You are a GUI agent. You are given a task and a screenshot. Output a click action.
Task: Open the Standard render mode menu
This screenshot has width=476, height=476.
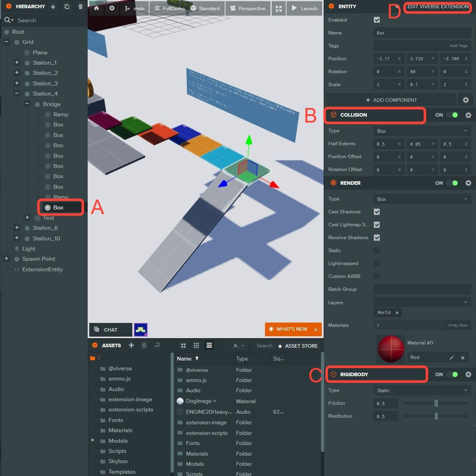tap(205, 9)
